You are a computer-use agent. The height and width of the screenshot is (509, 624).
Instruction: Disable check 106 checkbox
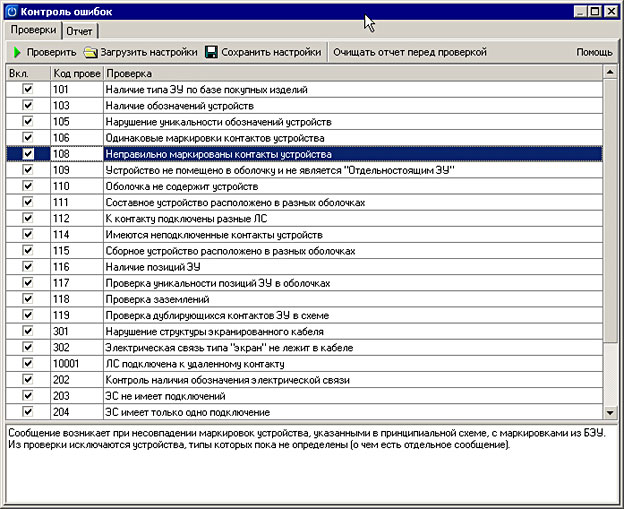pos(28,138)
